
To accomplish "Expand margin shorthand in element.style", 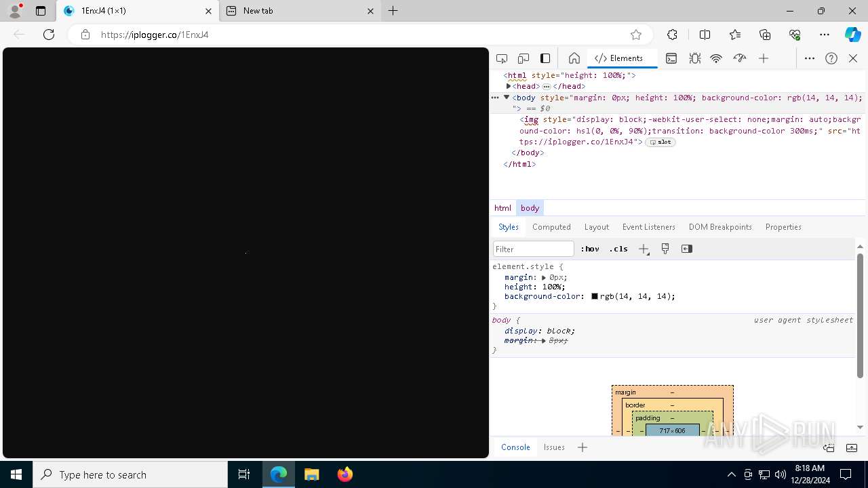I will [x=544, y=277].
